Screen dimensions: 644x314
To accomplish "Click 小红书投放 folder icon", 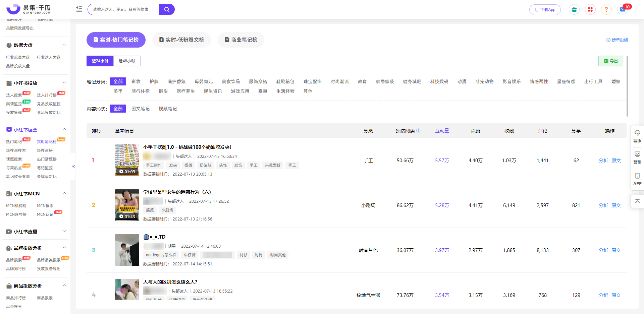I will coord(9,83).
